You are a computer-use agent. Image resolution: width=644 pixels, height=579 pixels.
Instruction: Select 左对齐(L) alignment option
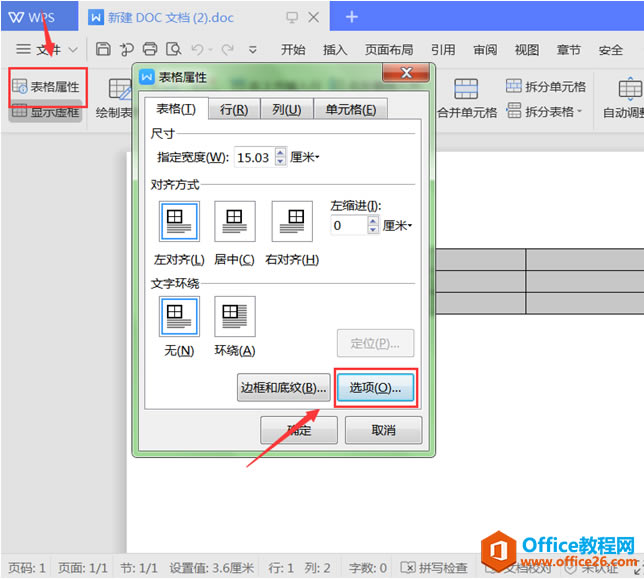[179, 221]
